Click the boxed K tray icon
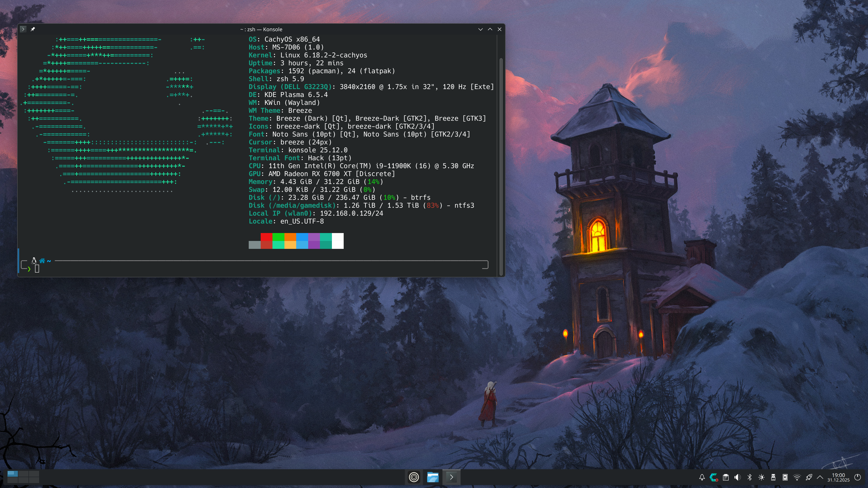868x488 pixels. tap(785, 477)
